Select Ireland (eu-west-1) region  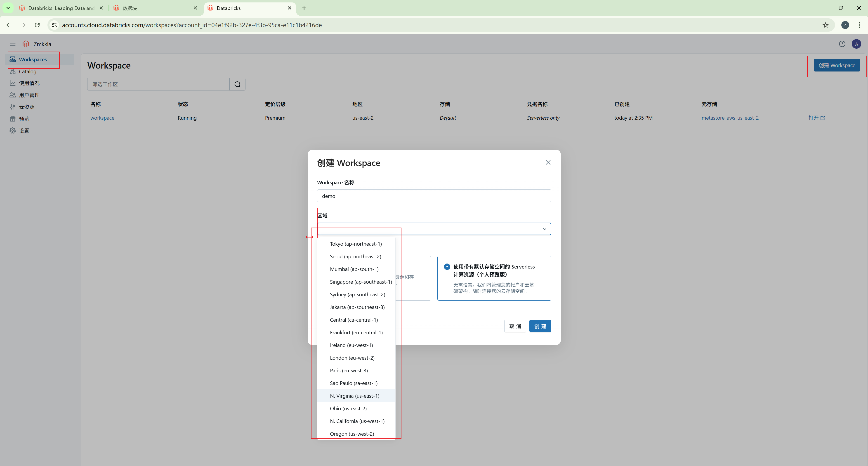356,345
